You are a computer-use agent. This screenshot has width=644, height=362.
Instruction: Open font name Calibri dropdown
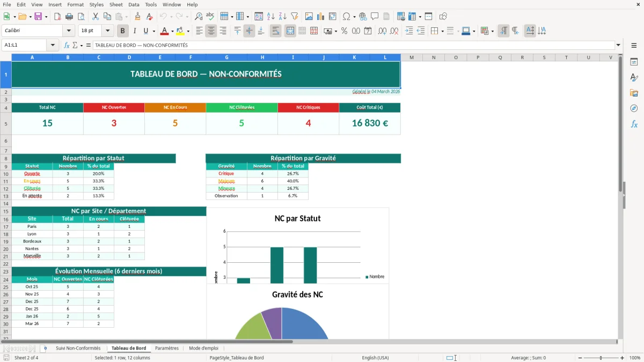[68, 31]
